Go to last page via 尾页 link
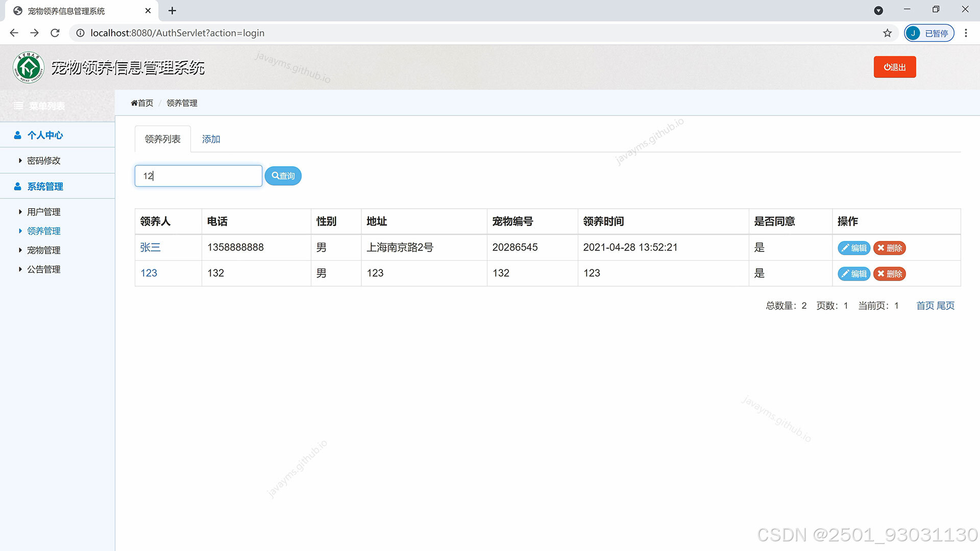This screenshot has width=980, height=551. pos(945,306)
